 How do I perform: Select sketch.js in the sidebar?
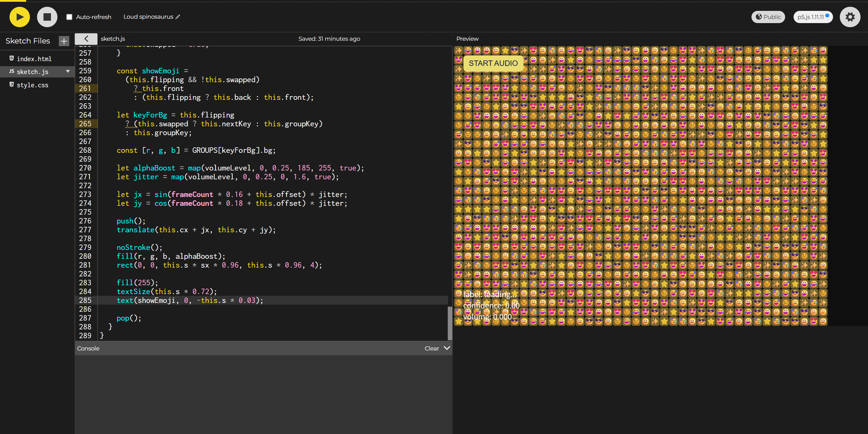tap(33, 72)
